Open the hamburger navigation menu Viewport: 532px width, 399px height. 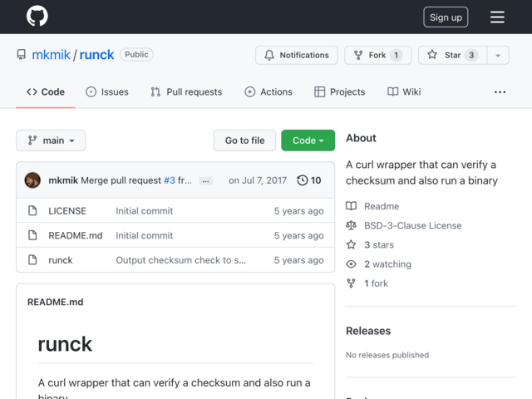[x=497, y=17]
